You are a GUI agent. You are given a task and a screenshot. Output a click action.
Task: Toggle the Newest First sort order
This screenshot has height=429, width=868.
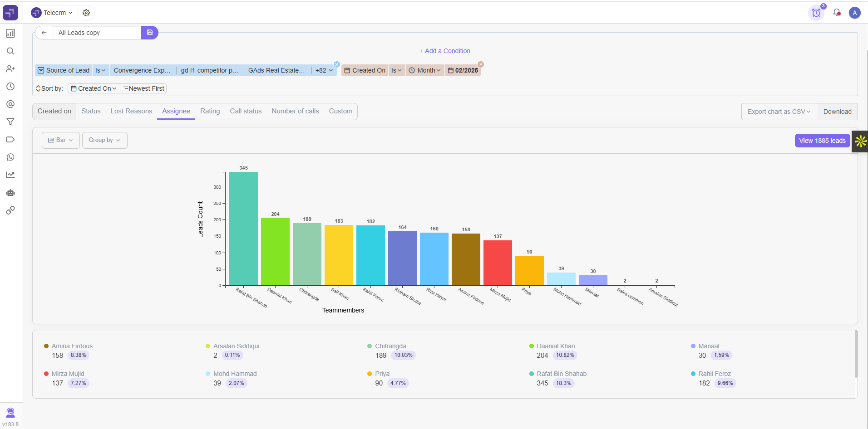(x=143, y=88)
